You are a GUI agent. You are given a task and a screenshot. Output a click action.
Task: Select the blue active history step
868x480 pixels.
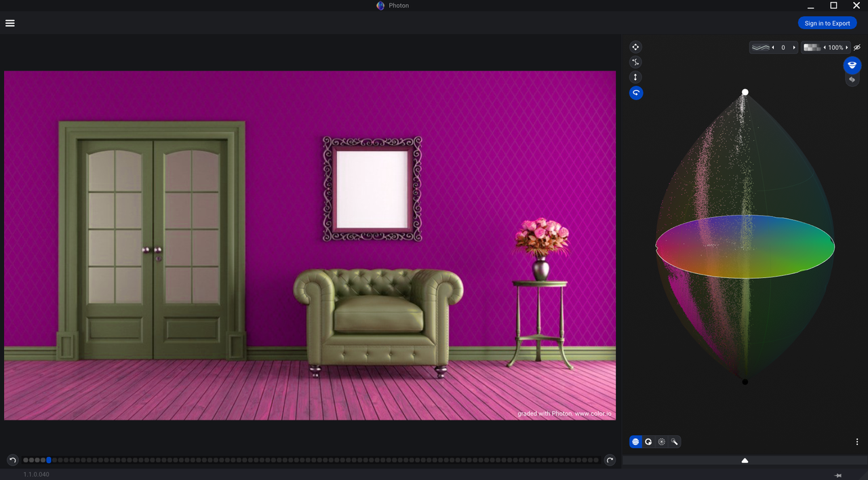[49, 460]
